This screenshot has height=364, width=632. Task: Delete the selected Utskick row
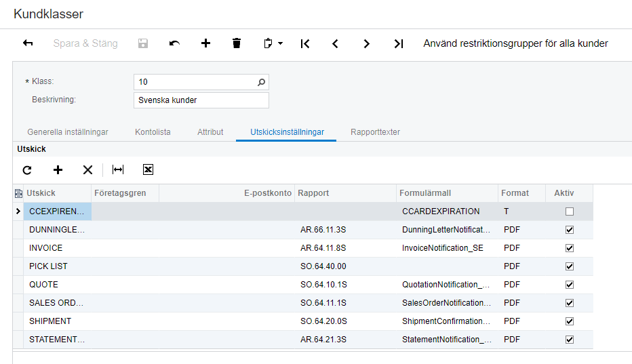coord(87,169)
